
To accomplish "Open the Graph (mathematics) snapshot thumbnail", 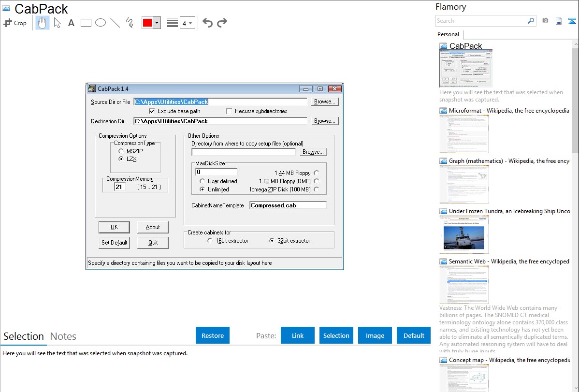I will coord(464,184).
